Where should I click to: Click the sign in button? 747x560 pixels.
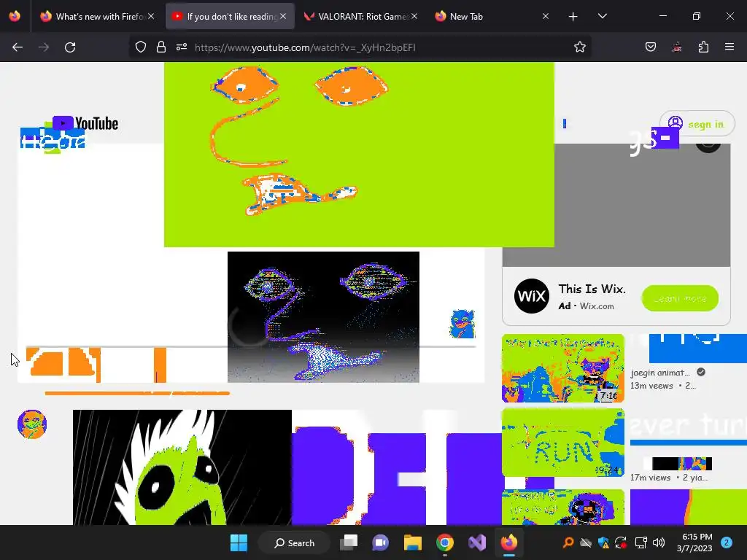[x=697, y=124]
